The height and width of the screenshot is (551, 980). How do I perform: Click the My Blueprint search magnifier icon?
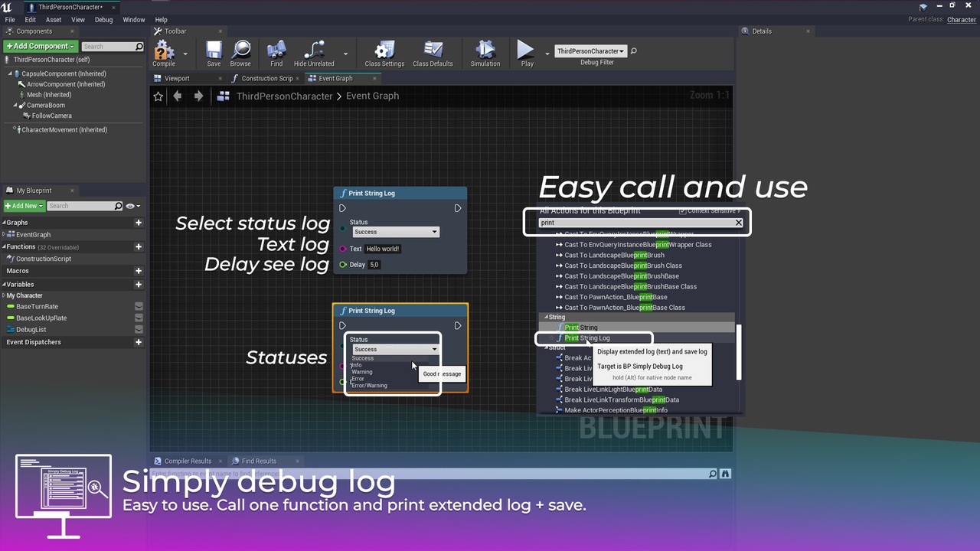118,206
